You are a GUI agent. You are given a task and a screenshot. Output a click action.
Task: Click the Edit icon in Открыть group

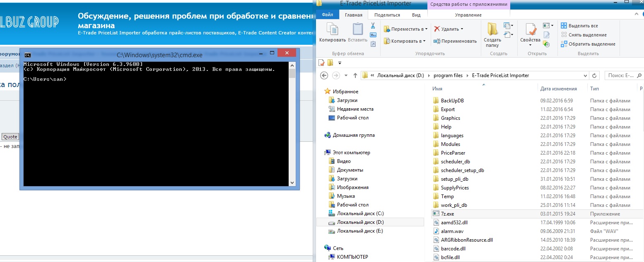point(547,35)
